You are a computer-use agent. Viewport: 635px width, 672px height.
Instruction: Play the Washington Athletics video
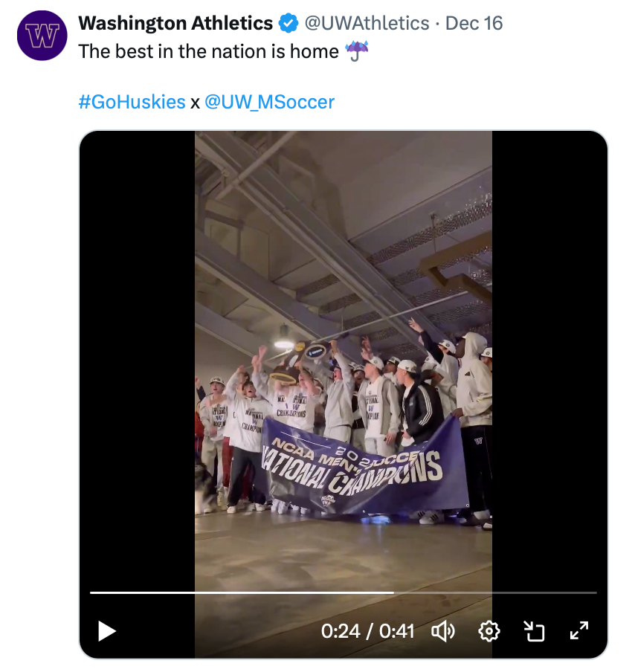107,631
